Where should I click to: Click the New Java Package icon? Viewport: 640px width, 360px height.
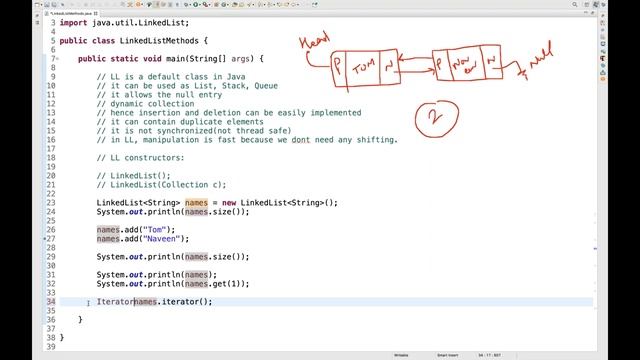(216, 4)
